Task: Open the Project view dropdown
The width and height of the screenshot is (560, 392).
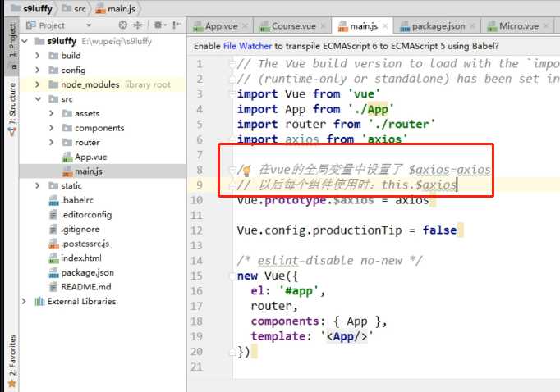Action: [89, 25]
